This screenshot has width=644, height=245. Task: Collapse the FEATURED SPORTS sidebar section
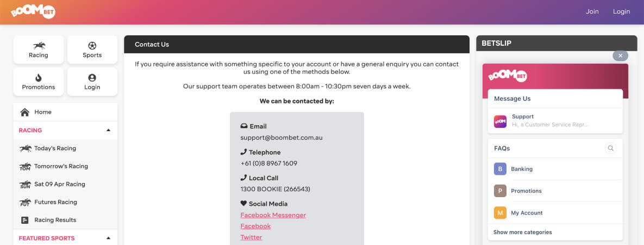[x=109, y=238]
